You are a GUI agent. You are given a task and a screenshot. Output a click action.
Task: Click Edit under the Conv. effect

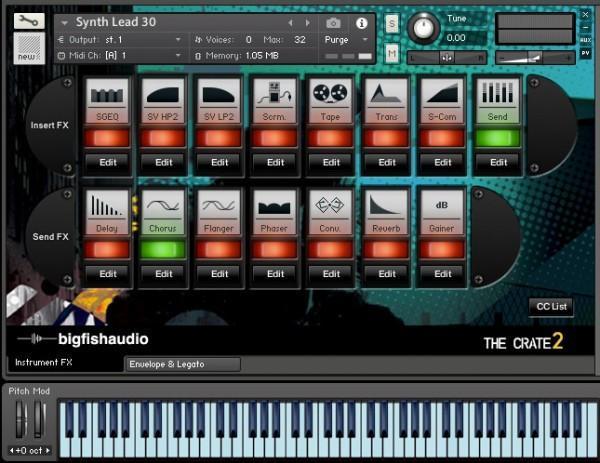click(331, 273)
